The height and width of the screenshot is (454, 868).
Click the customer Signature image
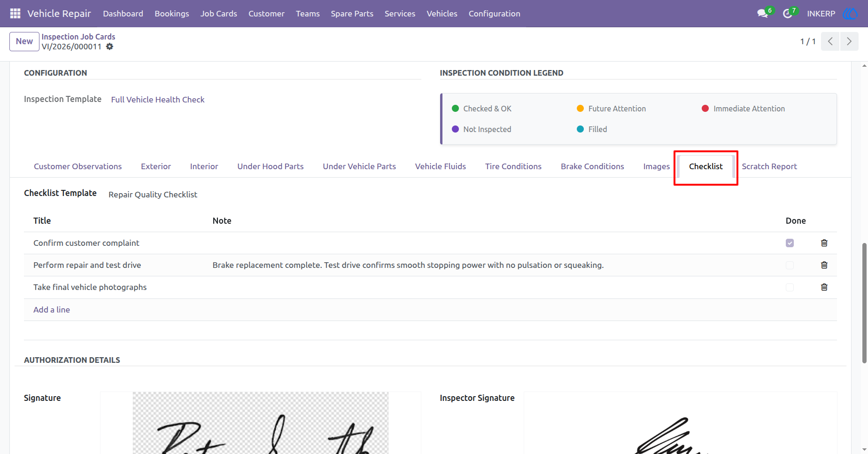[x=261, y=423]
